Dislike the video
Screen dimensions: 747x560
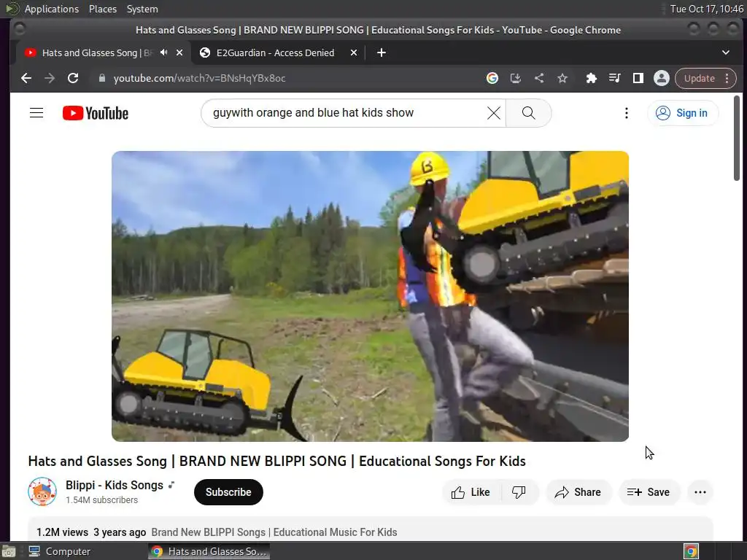click(x=519, y=492)
